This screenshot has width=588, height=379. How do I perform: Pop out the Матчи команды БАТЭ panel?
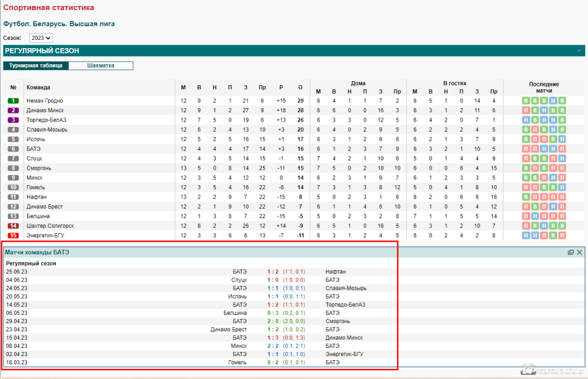coord(570,252)
